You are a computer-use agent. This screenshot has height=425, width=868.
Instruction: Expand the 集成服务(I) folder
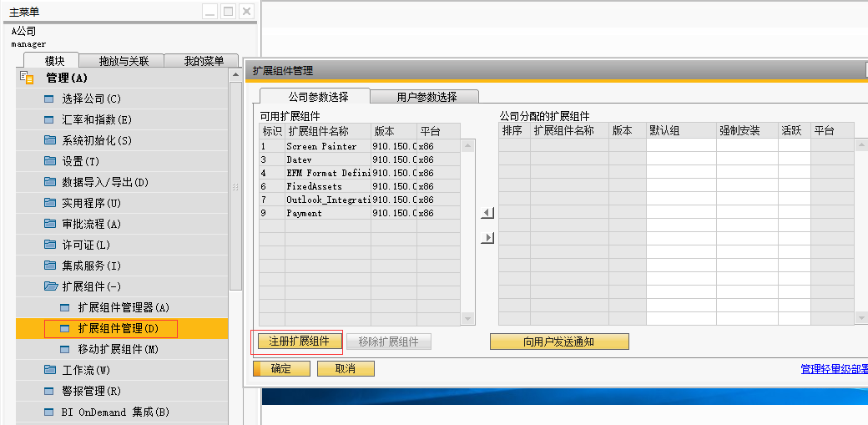pyautogui.click(x=122, y=266)
